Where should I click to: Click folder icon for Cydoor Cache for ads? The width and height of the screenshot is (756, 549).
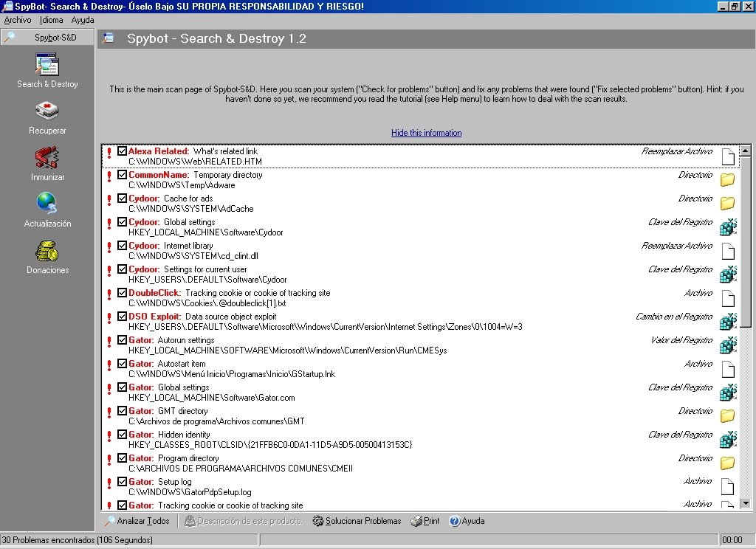coord(728,204)
